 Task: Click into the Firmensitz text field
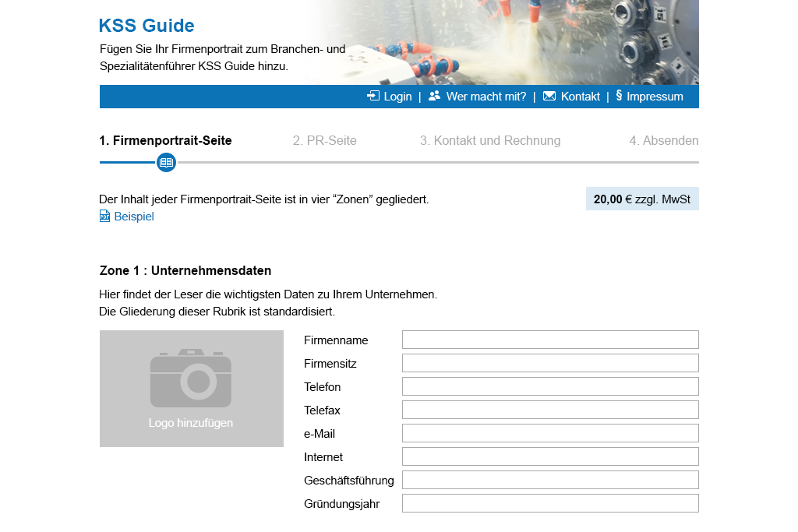550,363
